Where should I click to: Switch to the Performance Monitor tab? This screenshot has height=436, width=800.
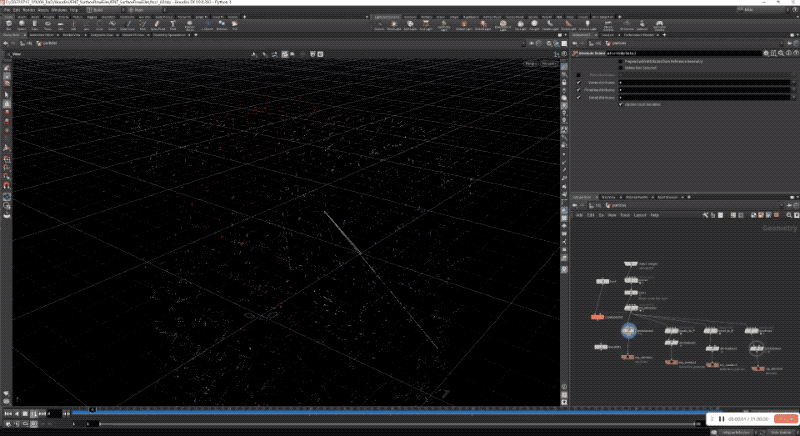point(640,35)
